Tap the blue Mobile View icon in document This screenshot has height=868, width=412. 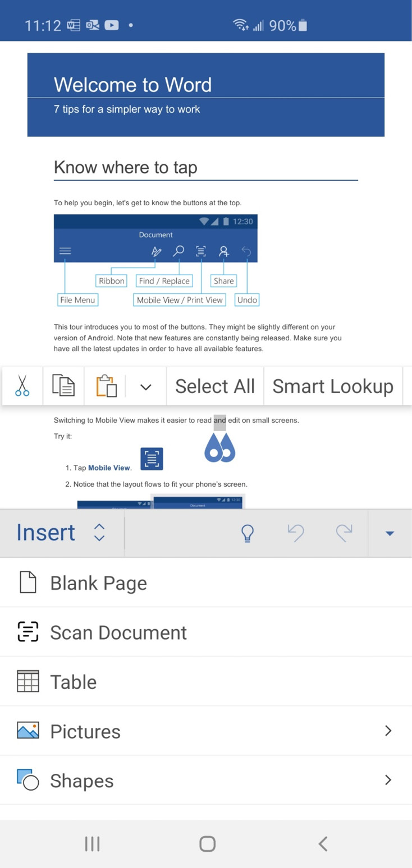[152, 459]
